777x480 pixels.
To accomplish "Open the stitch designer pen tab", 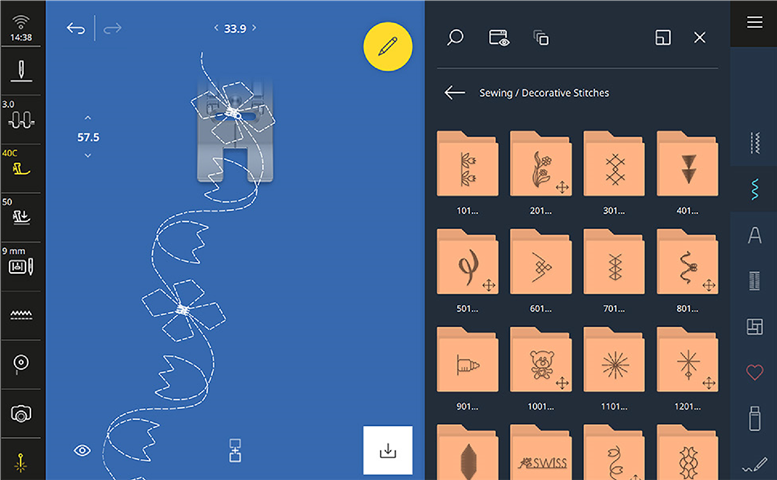I will tap(754, 465).
